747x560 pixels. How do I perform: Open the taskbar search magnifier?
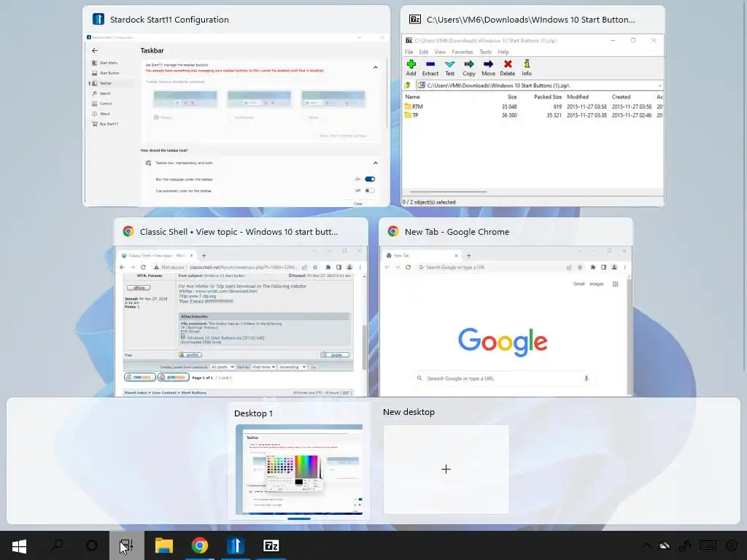(x=57, y=545)
